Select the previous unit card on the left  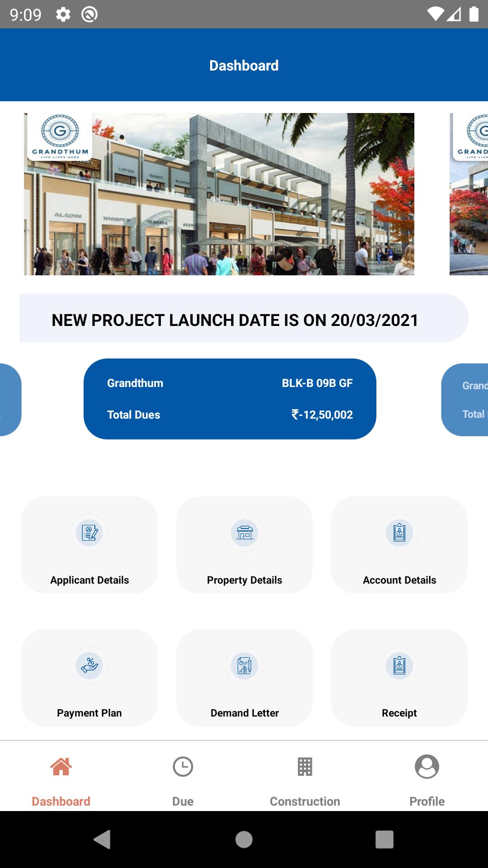click(10, 400)
